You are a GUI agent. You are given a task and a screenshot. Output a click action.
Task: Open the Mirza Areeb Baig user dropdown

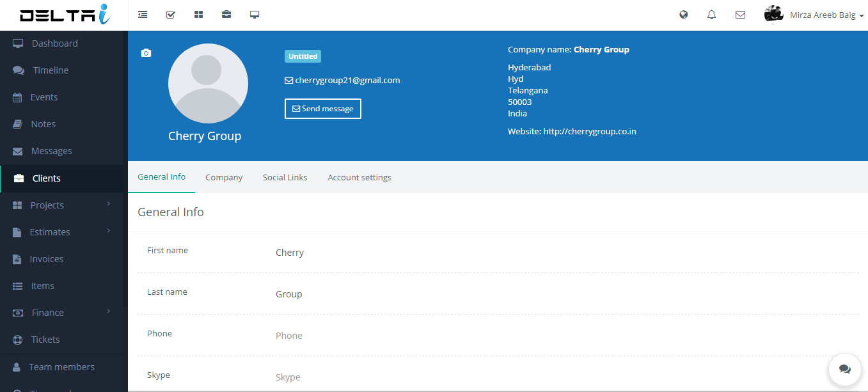coord(814,15)
